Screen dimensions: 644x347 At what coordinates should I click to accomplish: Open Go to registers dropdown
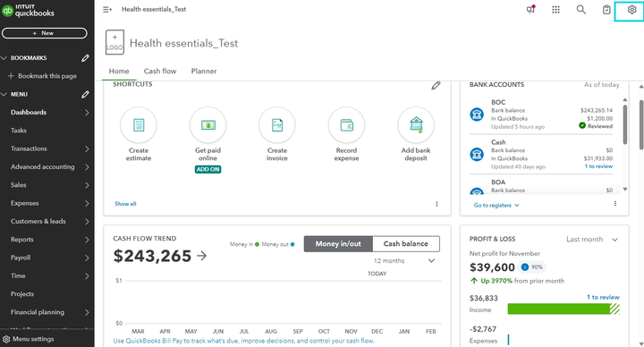point(496,206)
